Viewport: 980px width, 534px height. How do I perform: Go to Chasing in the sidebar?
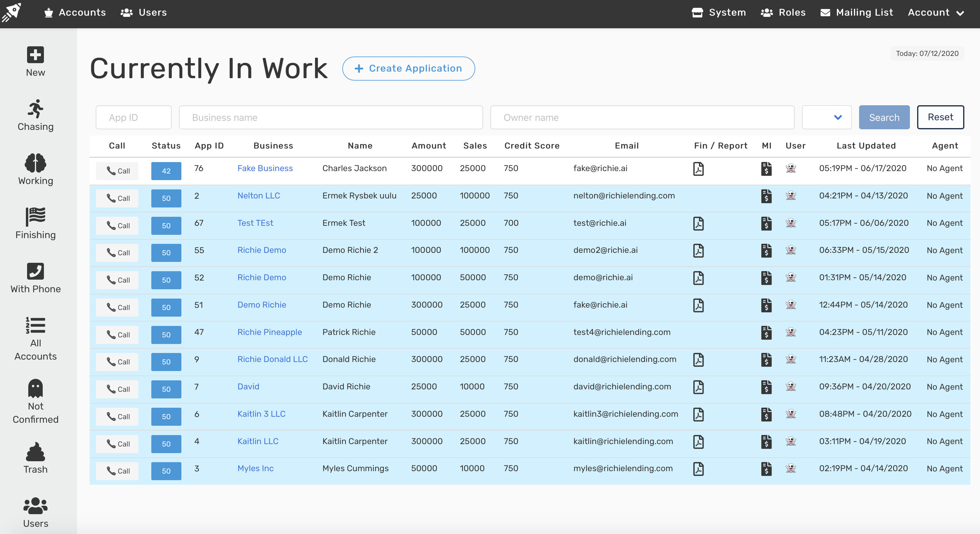click(x=35, y=116)
